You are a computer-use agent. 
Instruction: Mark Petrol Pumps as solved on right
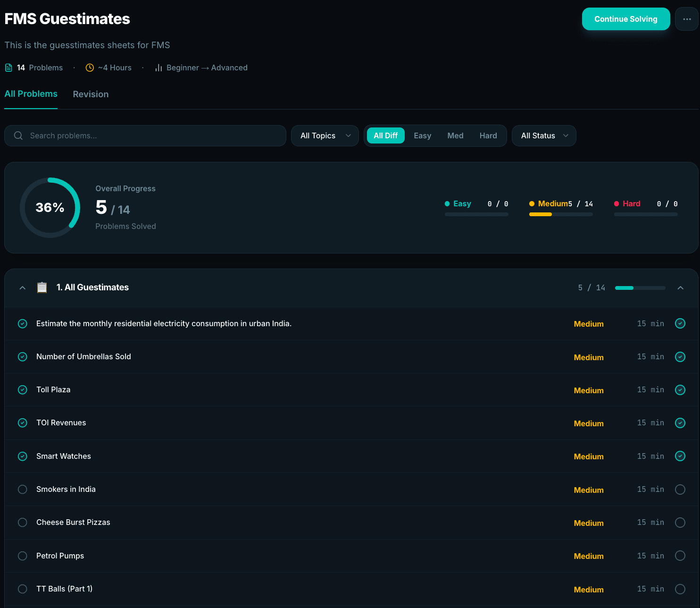[680, 556]
